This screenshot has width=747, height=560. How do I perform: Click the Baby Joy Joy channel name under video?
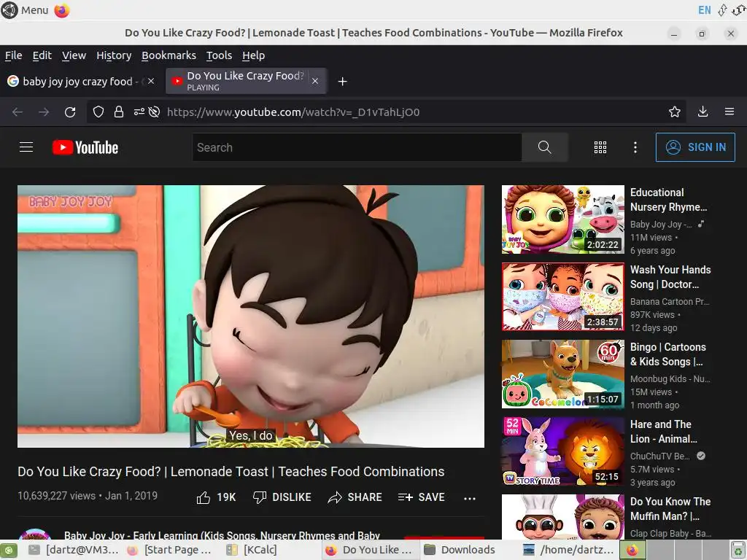(x=222, y=534)
